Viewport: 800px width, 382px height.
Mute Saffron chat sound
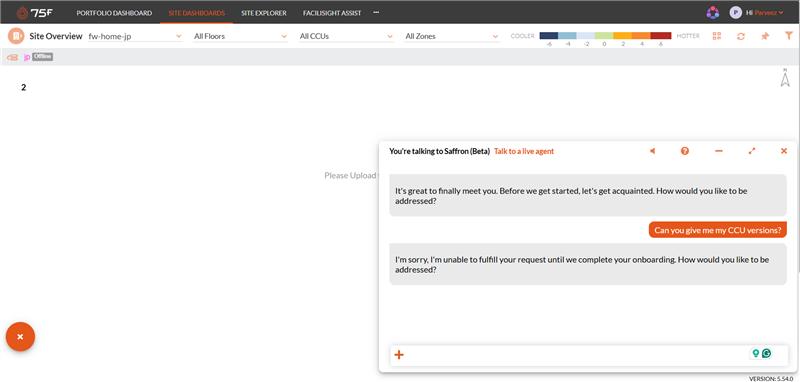tap(653, 151)
